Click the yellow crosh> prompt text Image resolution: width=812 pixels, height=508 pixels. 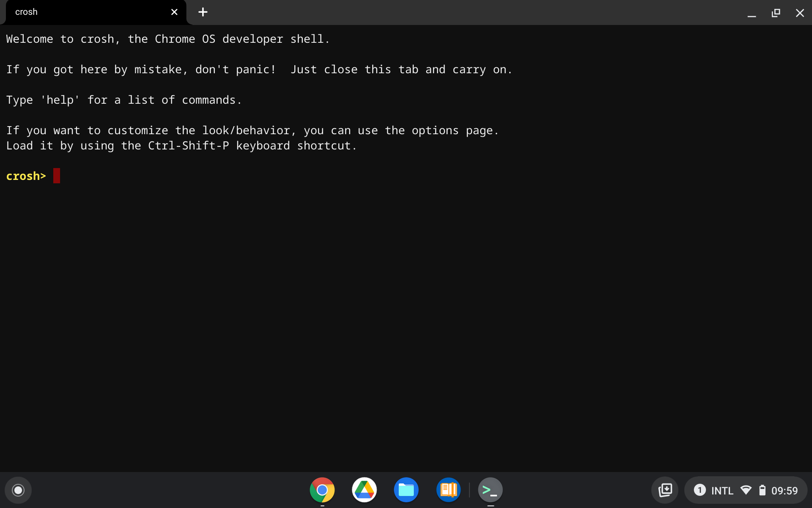coord(26,176)
